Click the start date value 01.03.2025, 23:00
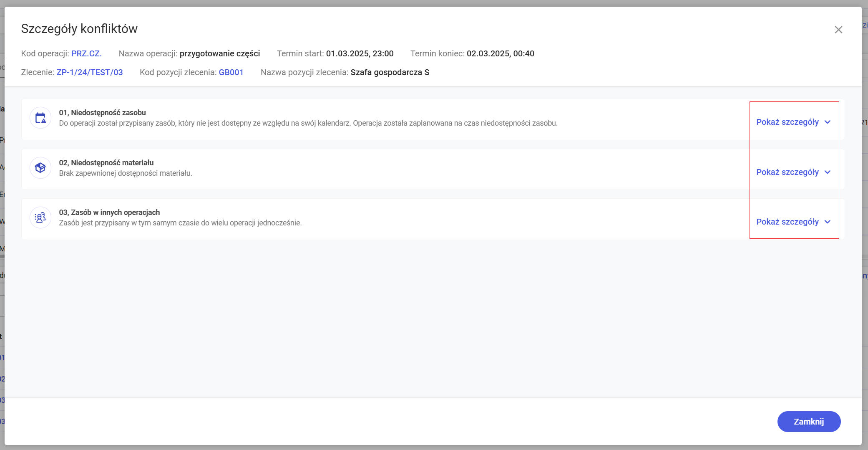The height and width of the screenshot is (450, 868). [x=360, y=54]
